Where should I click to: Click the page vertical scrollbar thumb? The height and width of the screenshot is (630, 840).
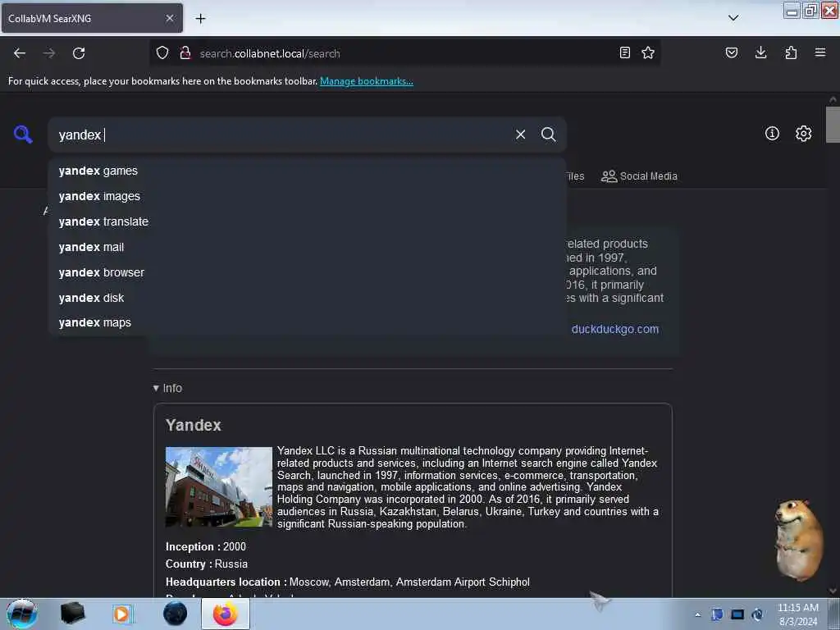(x=833, y=125)
